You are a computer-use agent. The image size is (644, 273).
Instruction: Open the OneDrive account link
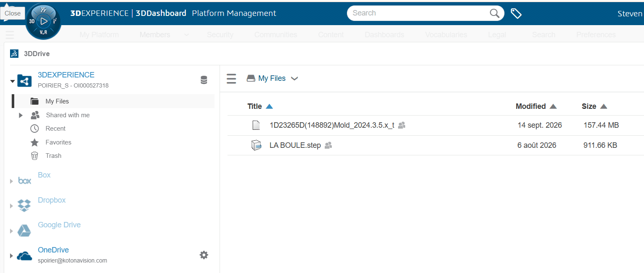[53, 250]
